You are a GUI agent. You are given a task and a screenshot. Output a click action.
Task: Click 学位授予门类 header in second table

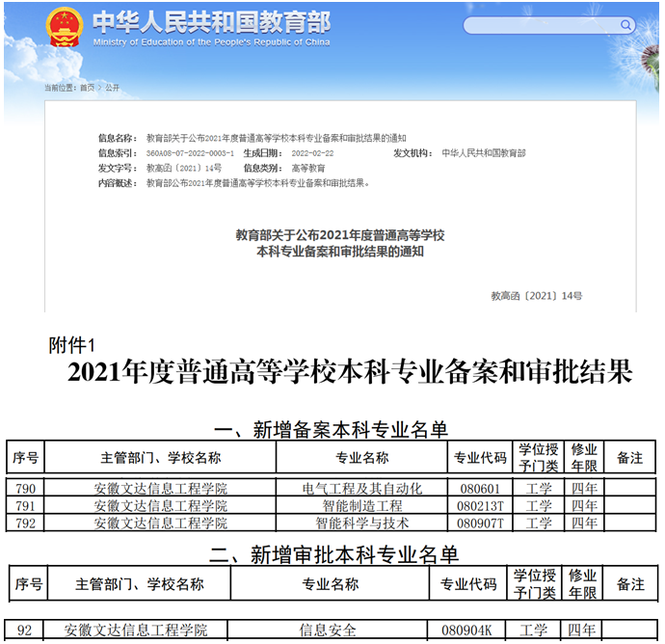coord(534,584)
